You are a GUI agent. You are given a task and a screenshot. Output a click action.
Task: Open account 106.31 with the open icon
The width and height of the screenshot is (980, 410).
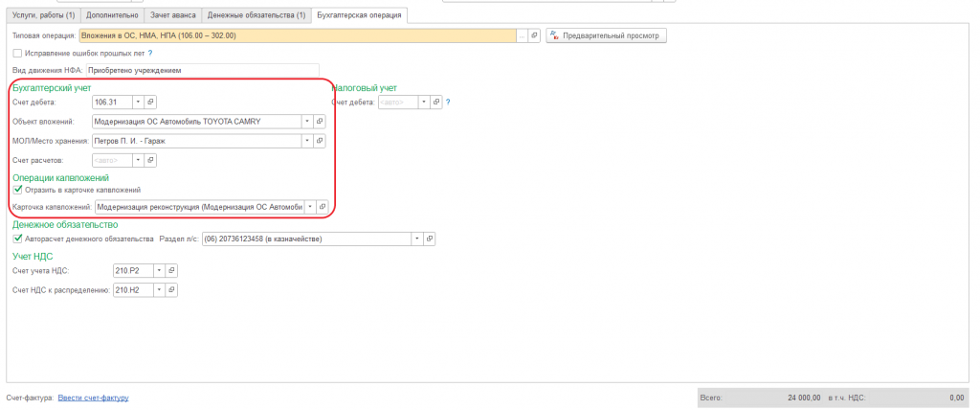coord(150,102)
